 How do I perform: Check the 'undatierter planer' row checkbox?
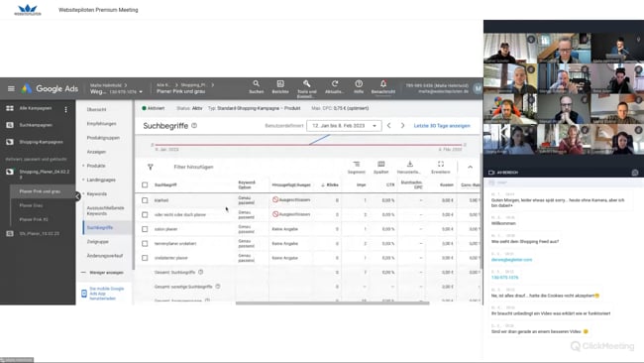145,258
